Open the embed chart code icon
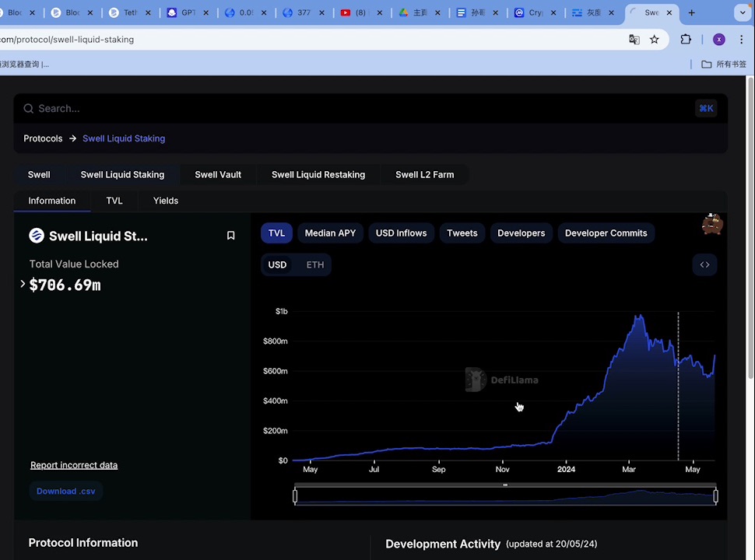This screenshot has width=755, height=560. pyautogui.click(x=704, y=264)
